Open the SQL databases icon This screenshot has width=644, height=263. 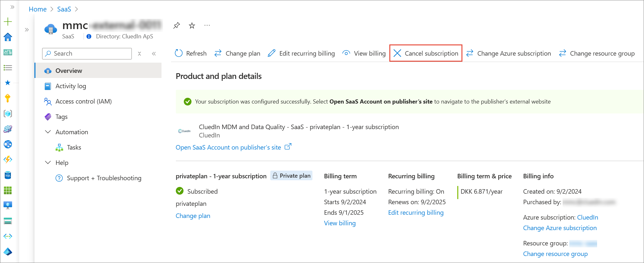click(x=8, y=175)
